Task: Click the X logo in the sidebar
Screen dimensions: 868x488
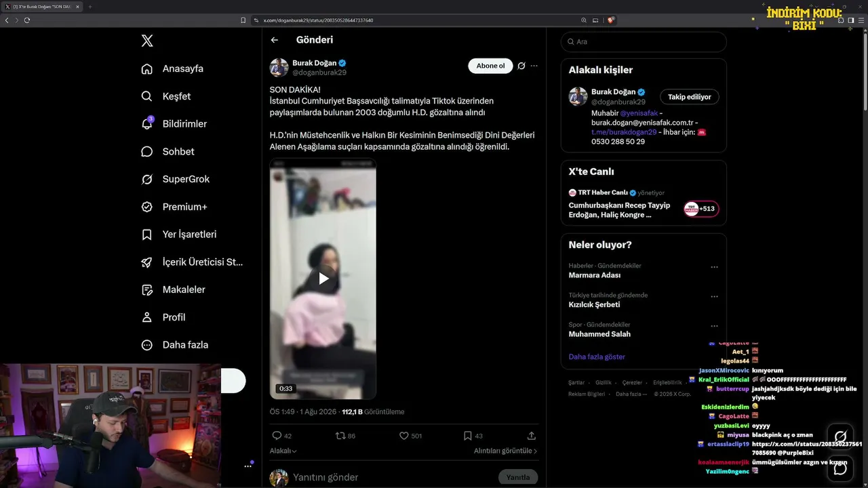Action: point(147,41)
